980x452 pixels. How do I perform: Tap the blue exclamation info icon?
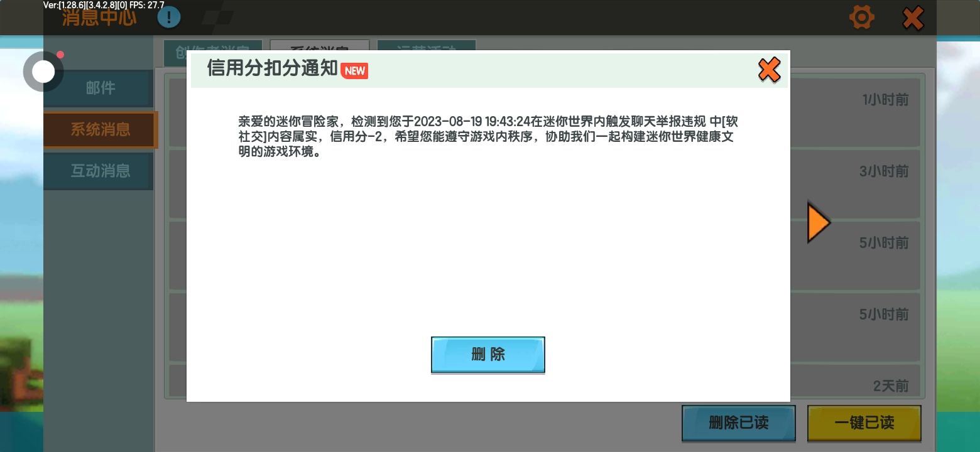click(169, 18)
